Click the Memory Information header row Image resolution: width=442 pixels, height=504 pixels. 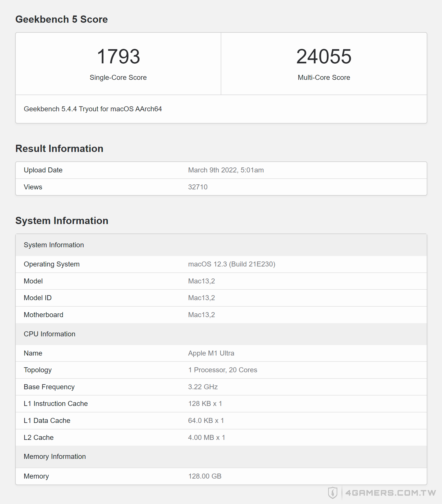pos(221,457)
